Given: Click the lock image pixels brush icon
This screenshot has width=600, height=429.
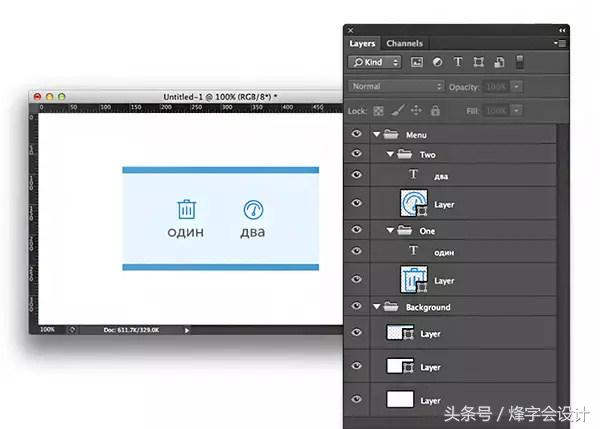Looking at the screenshot, I should pyautogui.click(x=398, y=111).
